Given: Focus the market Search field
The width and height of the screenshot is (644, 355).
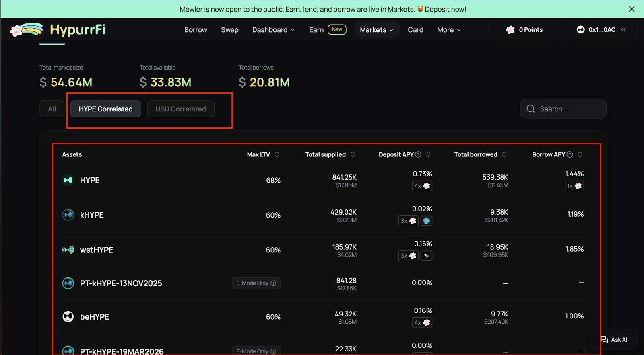Looking at the screenshot, I should pyautogui.click(x=563, y=109).
